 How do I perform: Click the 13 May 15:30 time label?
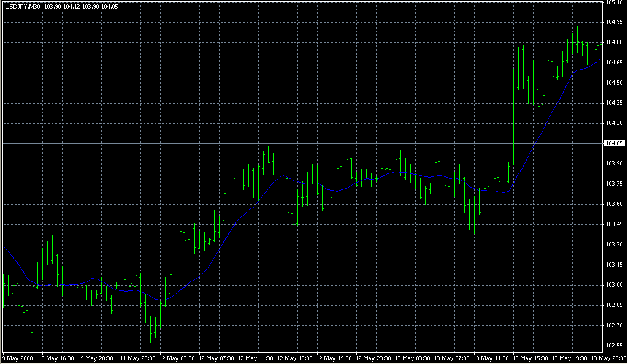click(530, 358)
